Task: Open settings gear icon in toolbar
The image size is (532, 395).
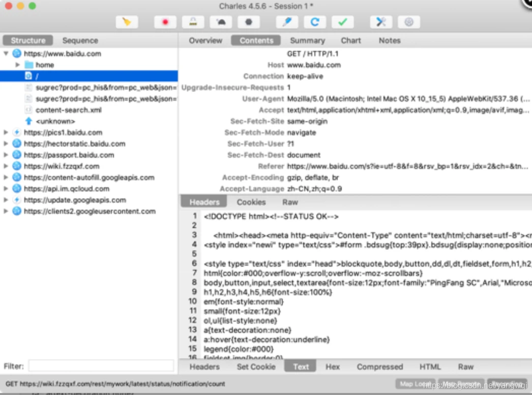Action: point(409,22)
